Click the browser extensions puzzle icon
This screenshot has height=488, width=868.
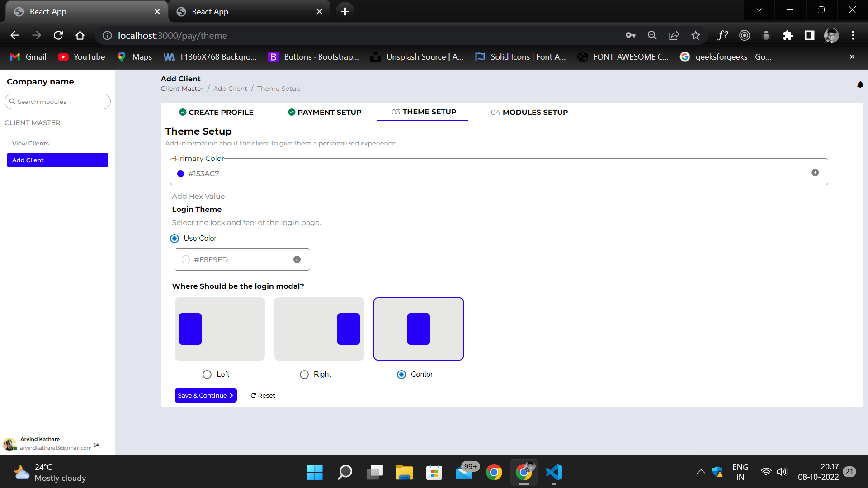tap(788, 35)
